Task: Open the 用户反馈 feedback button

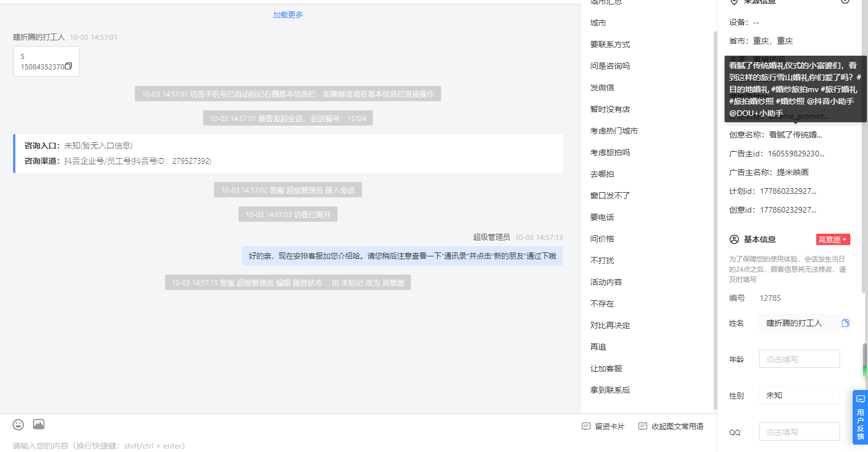Action: (x=860, y=417)
